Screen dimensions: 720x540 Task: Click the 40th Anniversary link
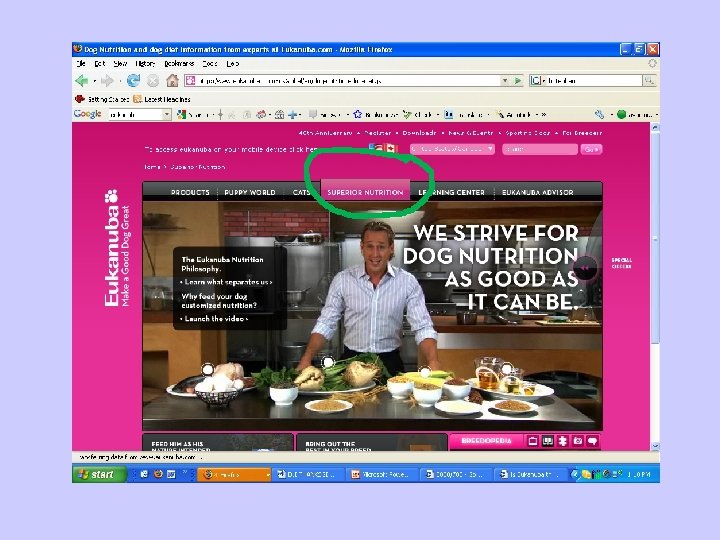tap(325, 133)
